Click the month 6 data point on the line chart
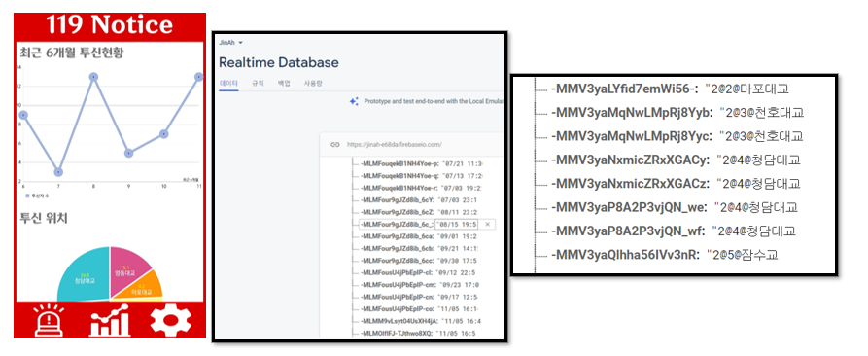868x356 pixels. click(x=23, y=115)
